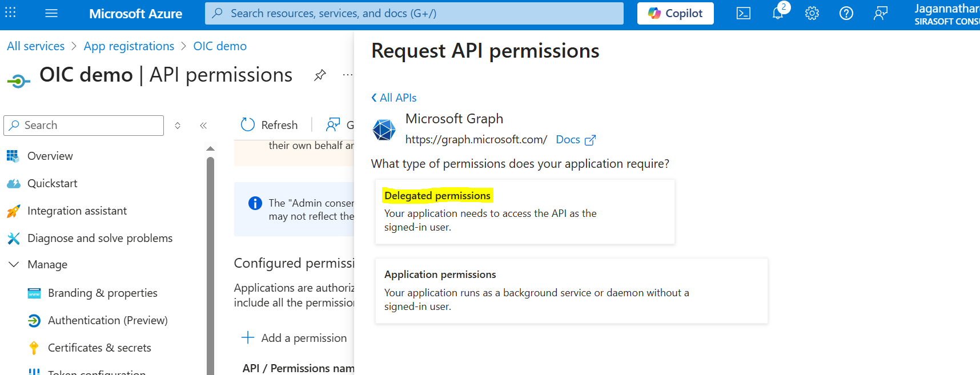This screenshot has height=375, width=980.
Task: Open Branding & properties
Action: click(x=103, y=293)
